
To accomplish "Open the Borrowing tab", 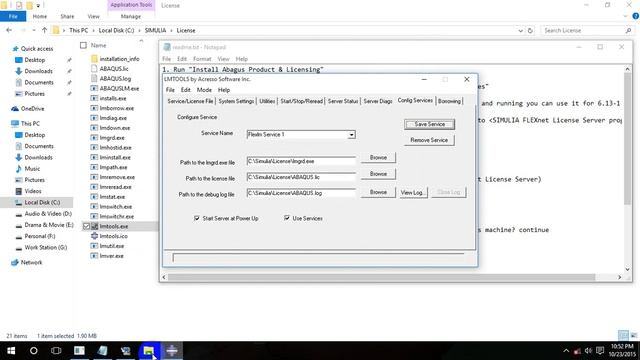I will (x=449, y=101).
